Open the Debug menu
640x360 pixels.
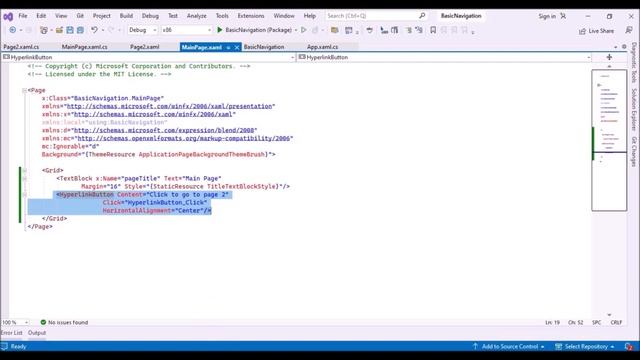point(150,16)
